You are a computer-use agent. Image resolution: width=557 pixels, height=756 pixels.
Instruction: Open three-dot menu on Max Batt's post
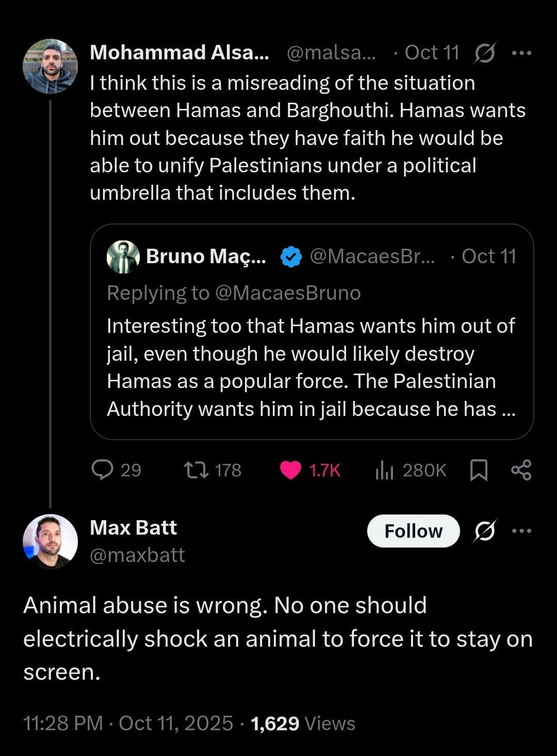click(x=521, y=531)
